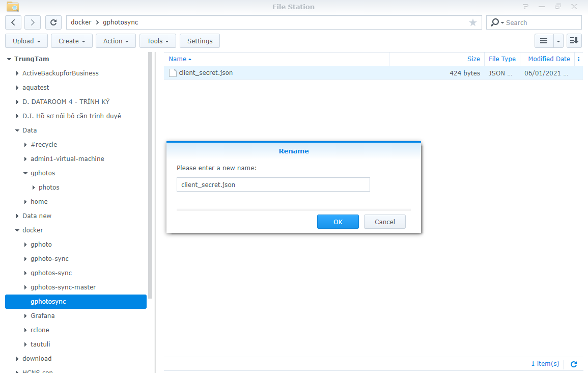This screenshot has height=373, width=588.
Task: Click the back navigation arrow
Action: point(13,22)
